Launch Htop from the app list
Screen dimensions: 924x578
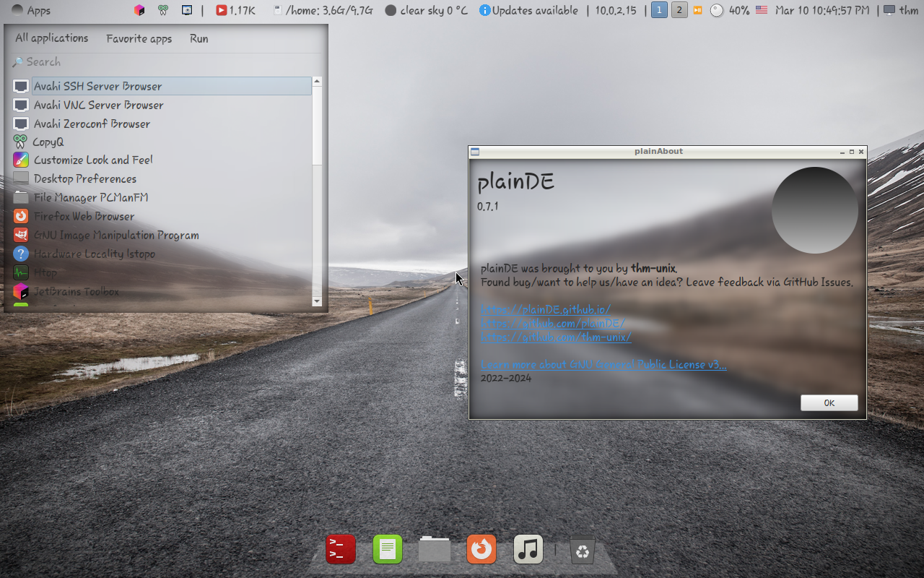click(x=162, y=272)
